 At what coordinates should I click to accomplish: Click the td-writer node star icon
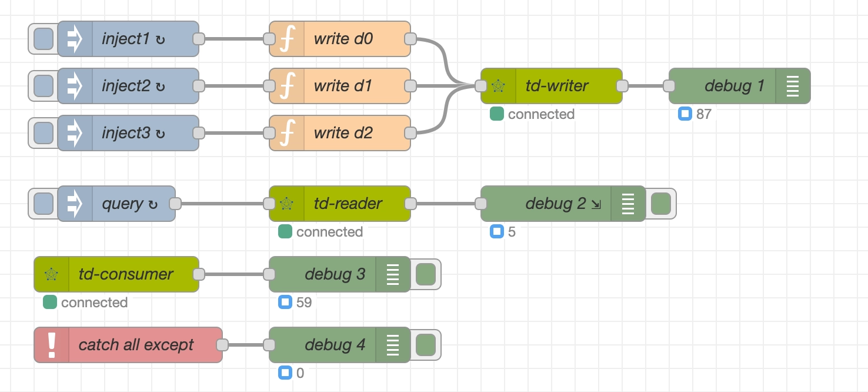pos(498,86)
